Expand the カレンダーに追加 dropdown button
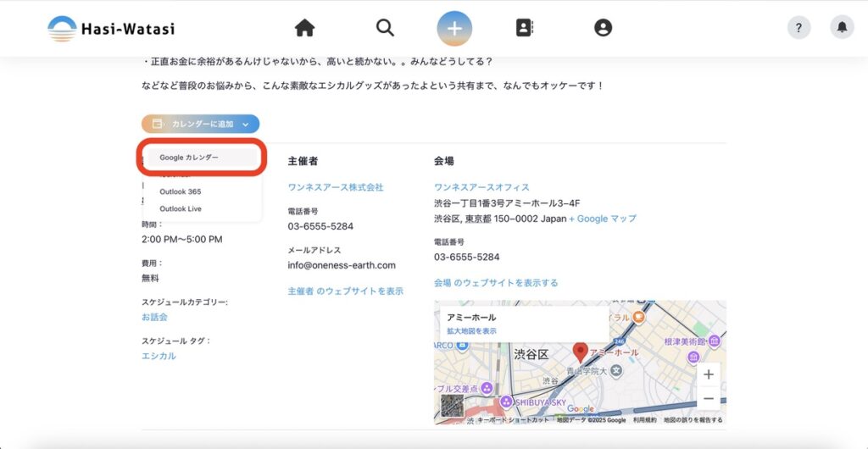This screenshot has width=868, height=449. (x=201, y=124)
